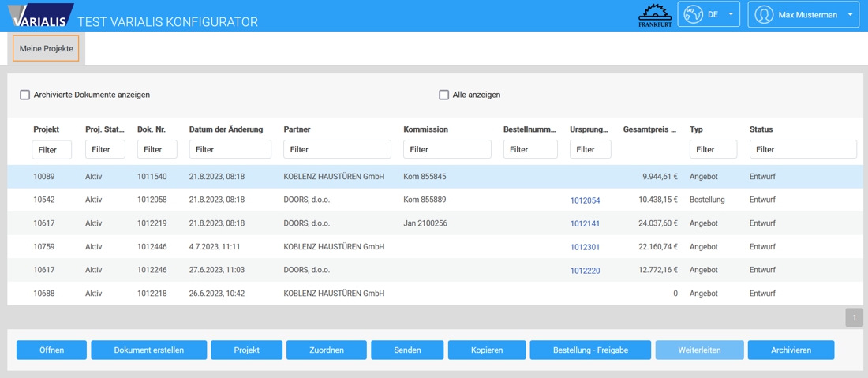This screenshot has width=868, height=378.
Task: Sort by the Datum der Änderung column
Action: 226,129
